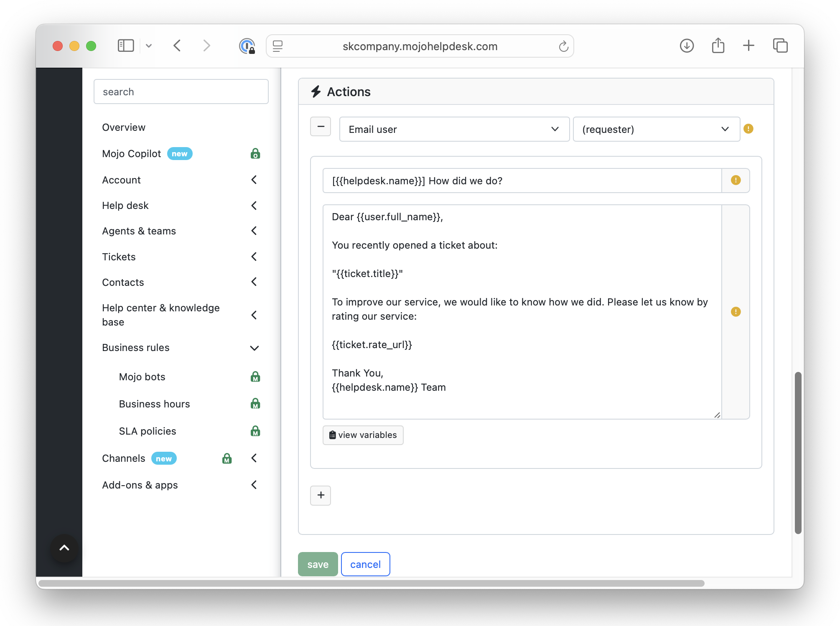Viewport: 840px width, 626px height.
Task: Click the scroll-to-top arrow button
Action: coord(64,548)
